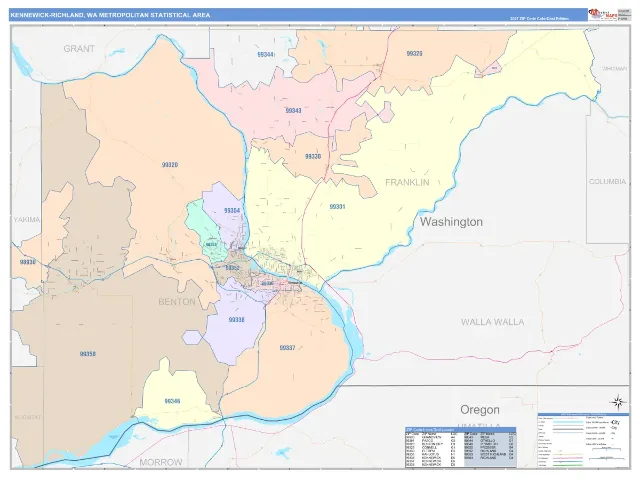Screen dimensions: 640x480
Task: Click the compass rose icon
Action: click(x=618, y=402)
